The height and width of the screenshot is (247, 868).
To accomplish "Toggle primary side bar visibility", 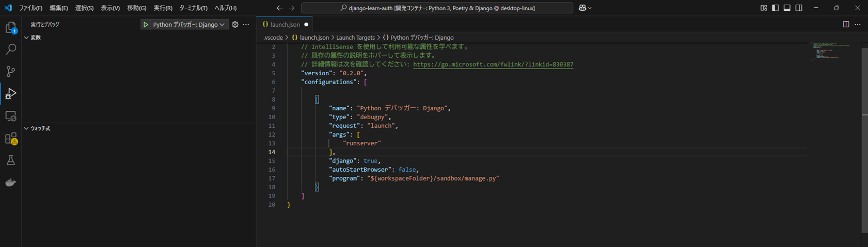I will click(x=775, y=8).
